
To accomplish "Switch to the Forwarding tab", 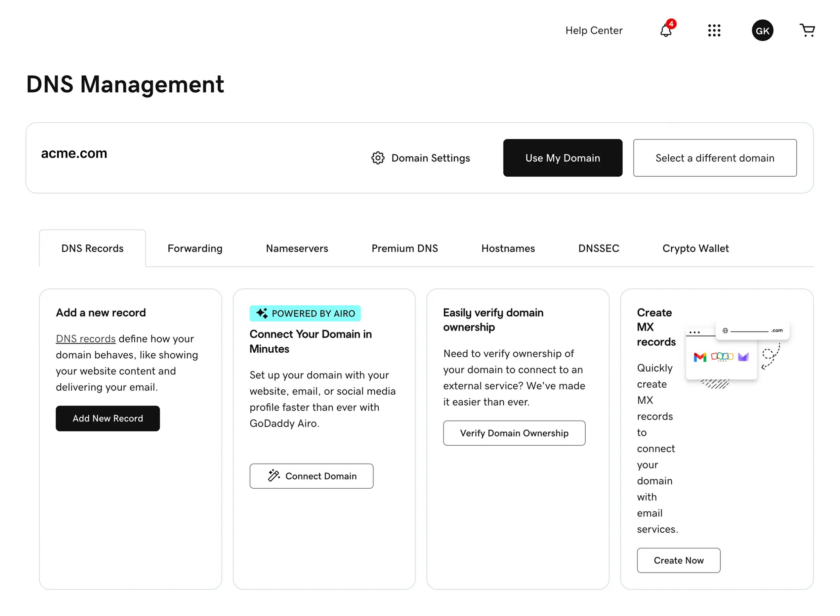I will pos(195,248).
